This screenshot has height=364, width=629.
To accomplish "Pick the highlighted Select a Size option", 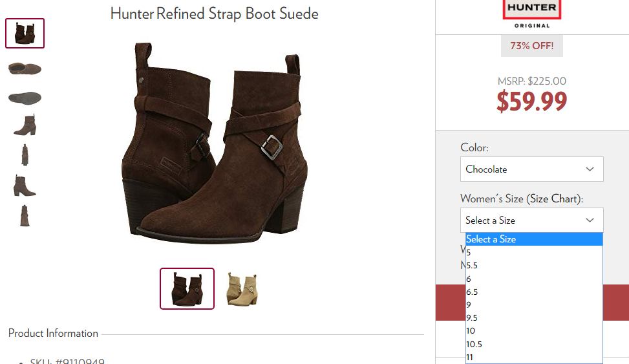I will pyautogui.click(x=534, y=239).
